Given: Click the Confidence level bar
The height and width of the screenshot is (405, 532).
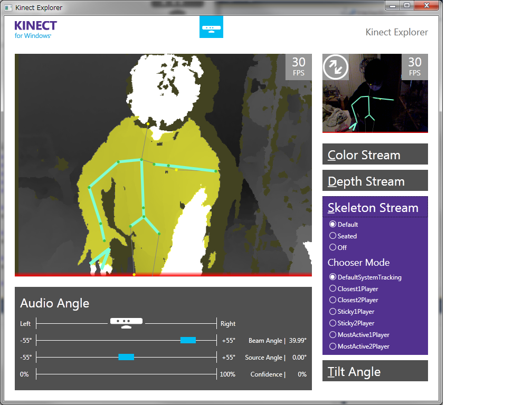Looking at the screenshot, I should pyautogui.click(x=126, y=374).
